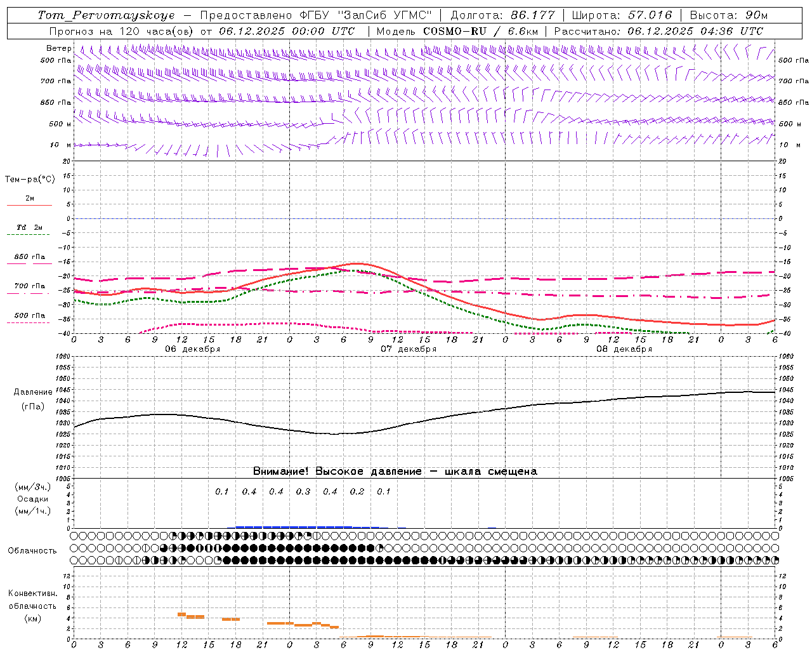Viewport: 812px width, 650px height.
Task: Click the date label 06 декабря
Action: coord(192,349)
